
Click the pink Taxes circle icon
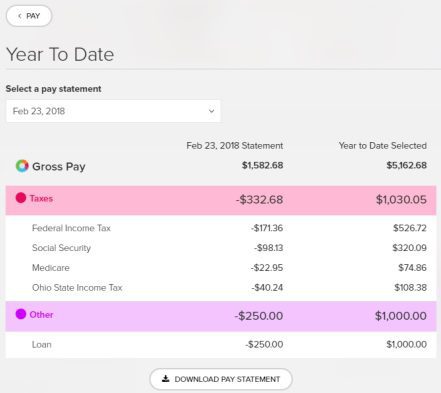[21, 198]
